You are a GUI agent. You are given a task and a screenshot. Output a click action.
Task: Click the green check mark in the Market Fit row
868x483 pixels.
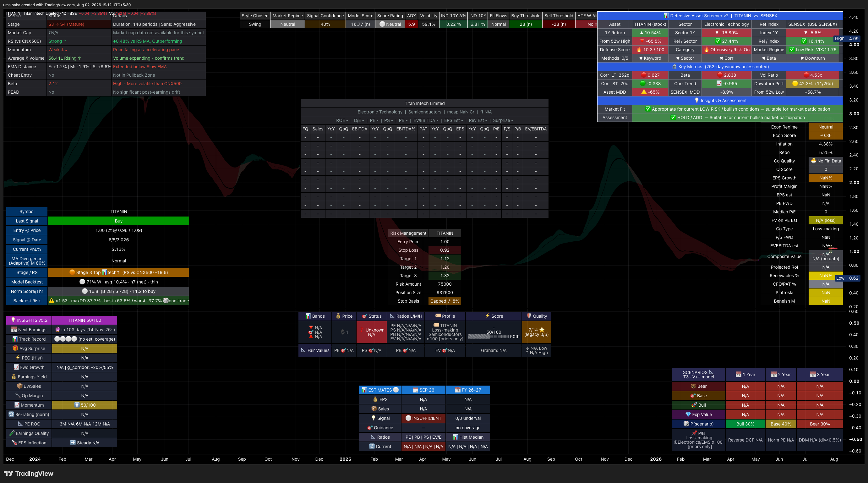(x=648, y=109)
